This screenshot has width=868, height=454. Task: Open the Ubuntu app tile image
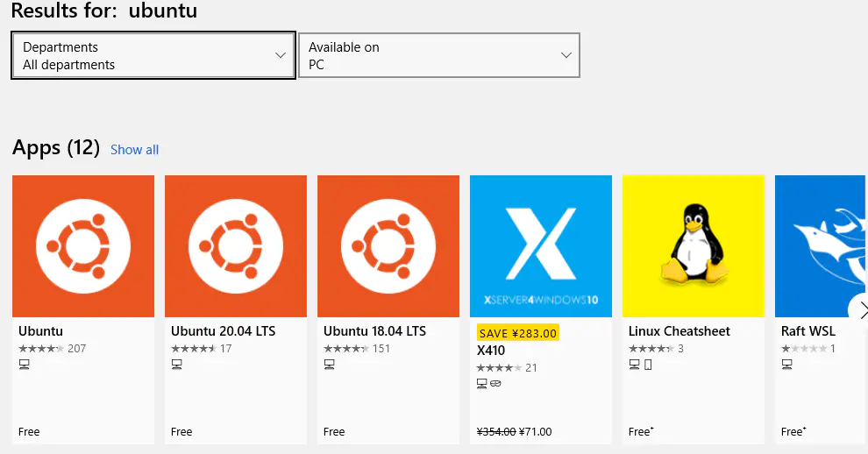[x=83, y=246]
